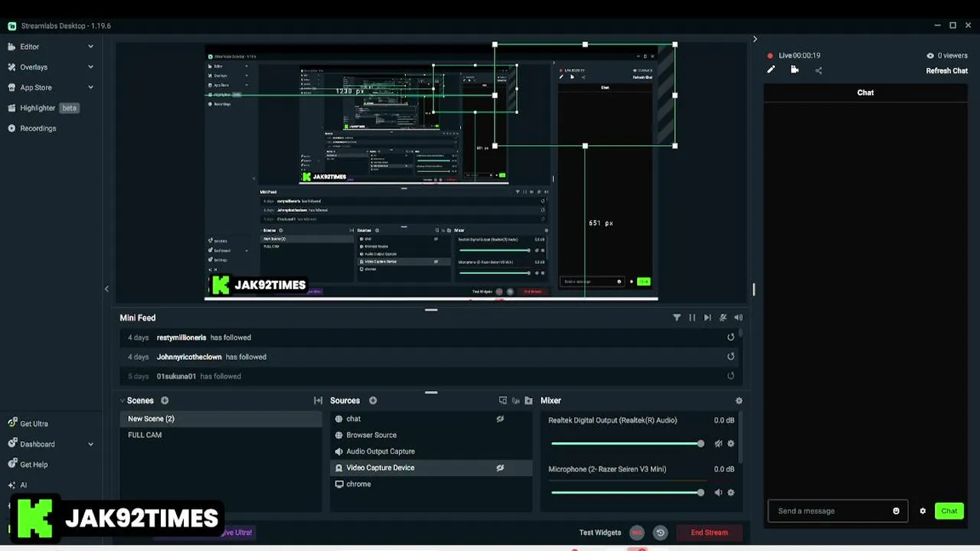980x551 pixels.
Task: Click the REC record button
Action: click(x=637, y=533)
